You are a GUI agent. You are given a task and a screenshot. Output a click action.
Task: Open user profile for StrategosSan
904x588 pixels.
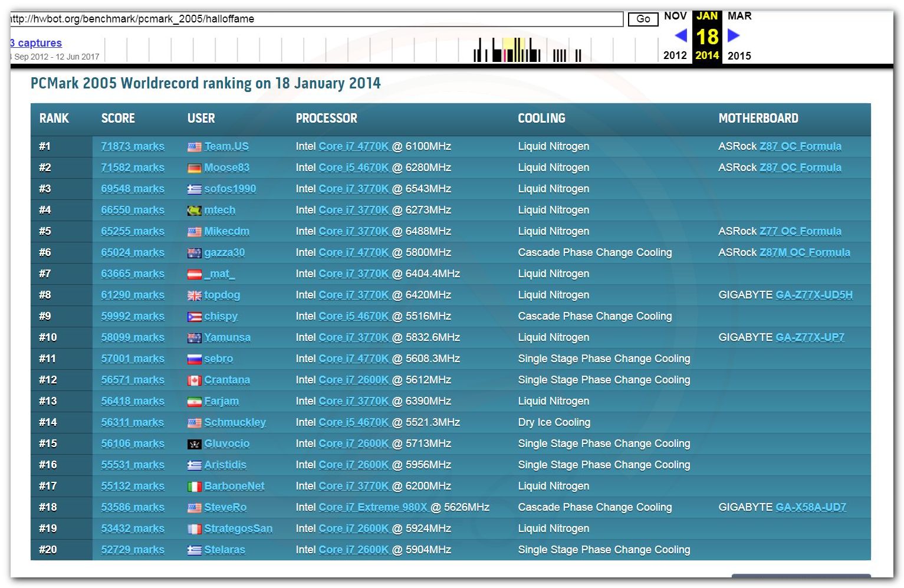point(238,528)
